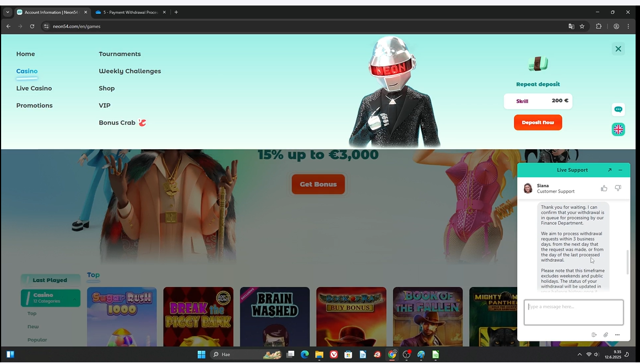
Task: Minimize the Live Support chat panel
Action: (x=620, y=170)
